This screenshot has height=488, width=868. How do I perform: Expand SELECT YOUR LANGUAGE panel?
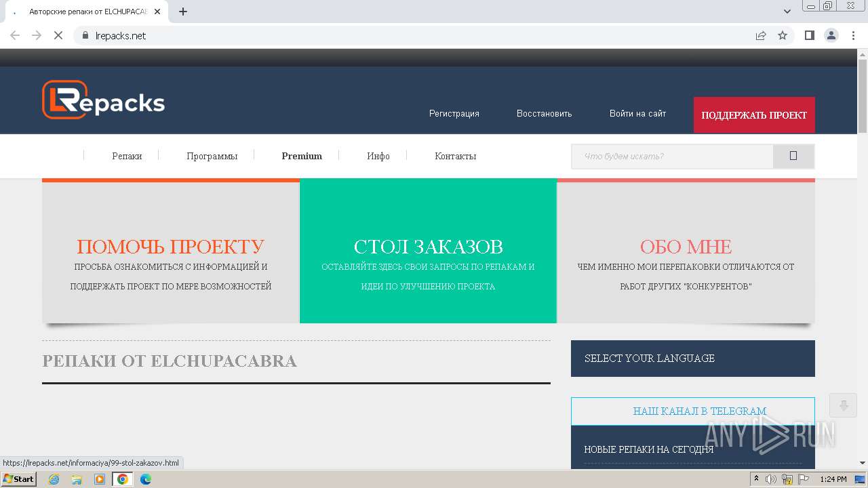point(693,359)
